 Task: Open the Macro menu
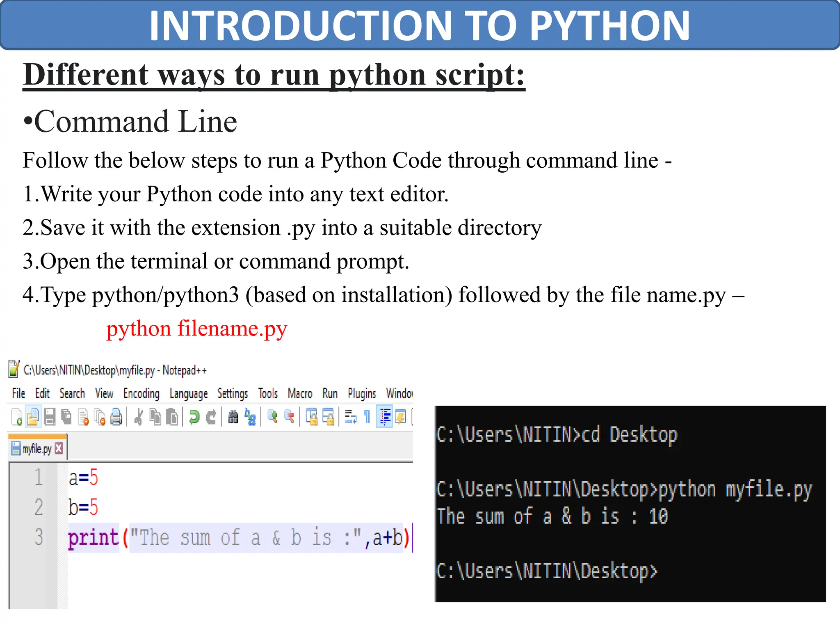300,393
